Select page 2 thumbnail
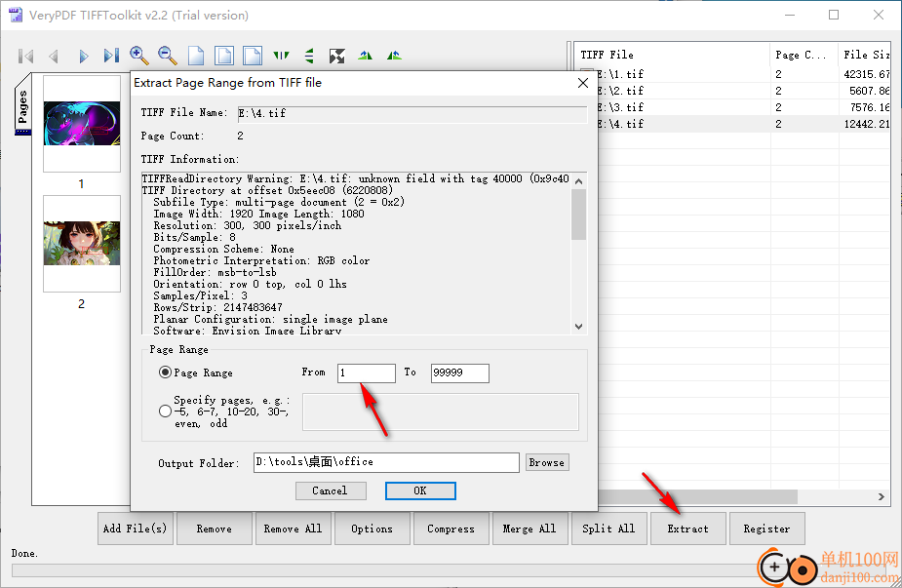The image size is (902, 588). 82,244
